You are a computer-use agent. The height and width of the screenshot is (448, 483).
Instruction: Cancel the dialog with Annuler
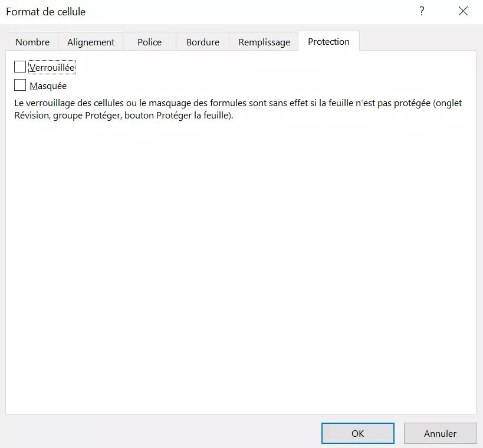coord(440,433)
